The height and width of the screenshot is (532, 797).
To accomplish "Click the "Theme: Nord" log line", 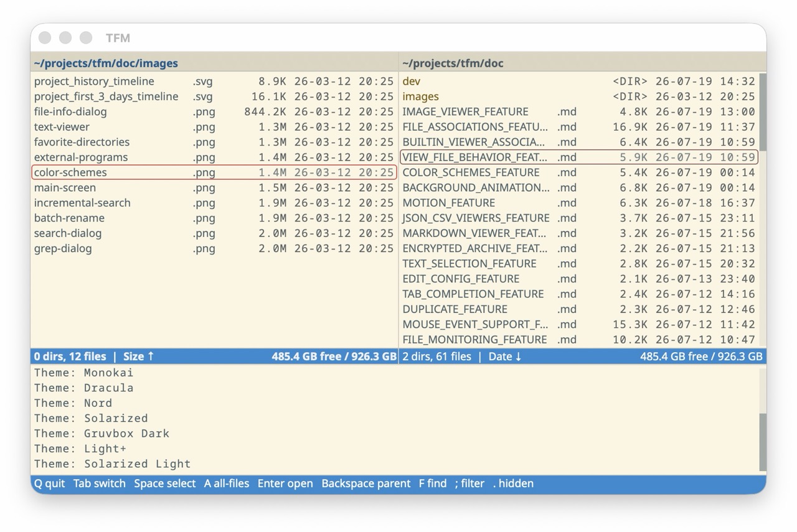I will point(73,403).
